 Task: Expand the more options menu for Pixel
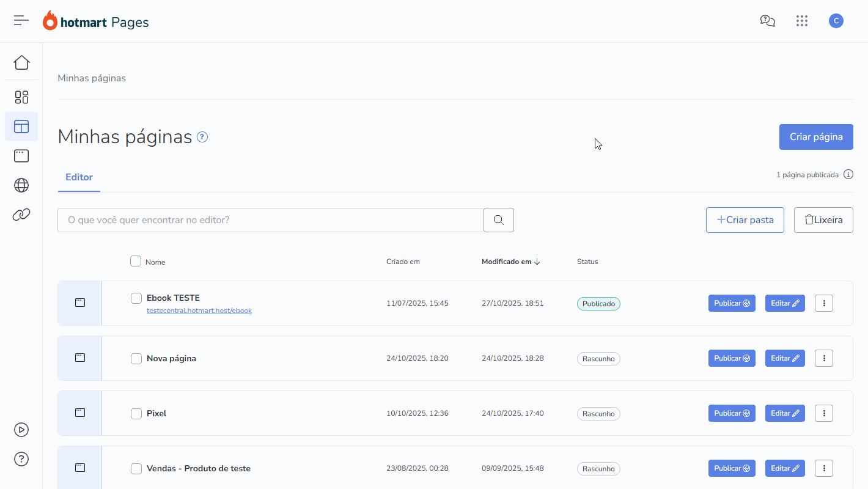(824, 413)
